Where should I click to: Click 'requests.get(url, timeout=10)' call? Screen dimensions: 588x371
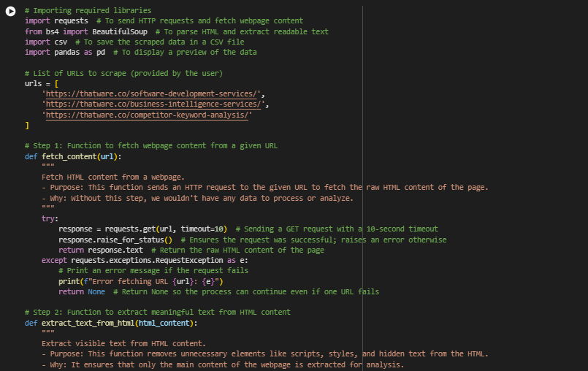(x=166, y=229)
